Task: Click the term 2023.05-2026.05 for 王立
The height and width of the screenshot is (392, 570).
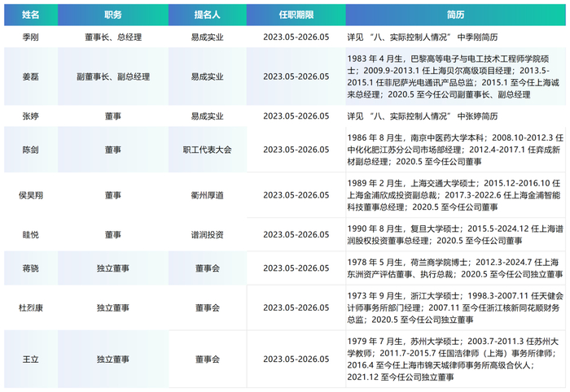Action: tap(296, 359)
